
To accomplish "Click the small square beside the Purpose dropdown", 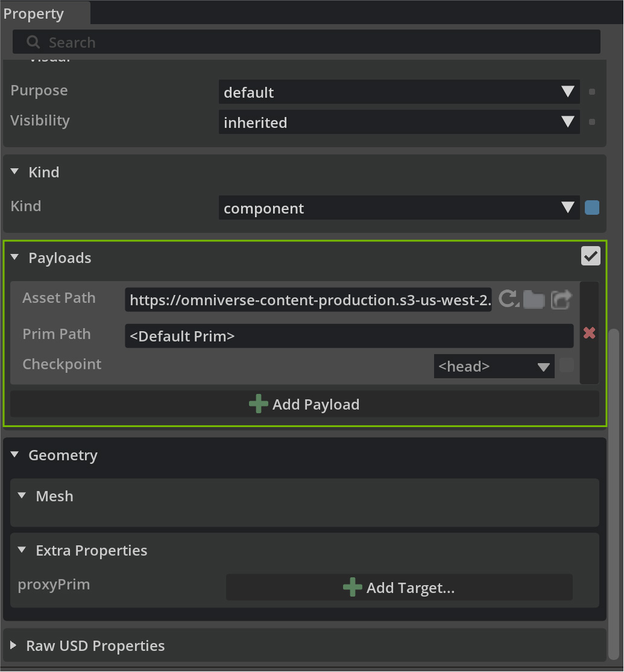I will [x=592, y=92].
